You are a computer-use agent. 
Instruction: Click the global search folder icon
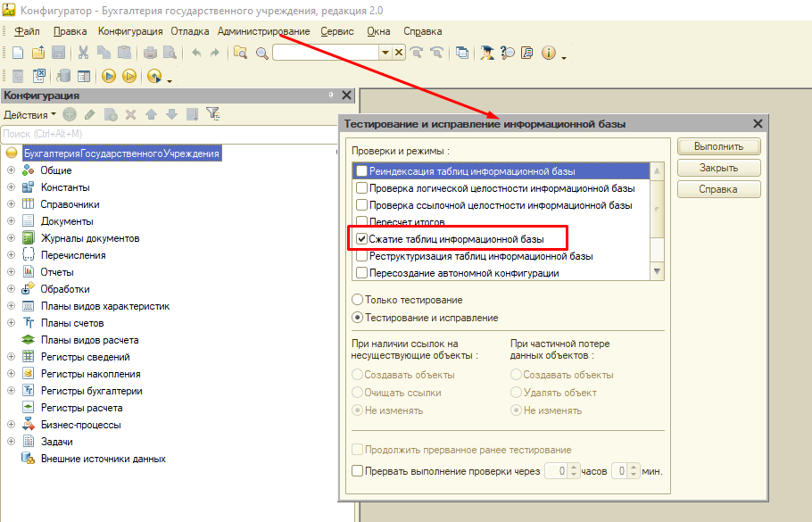tap(240, 53)
